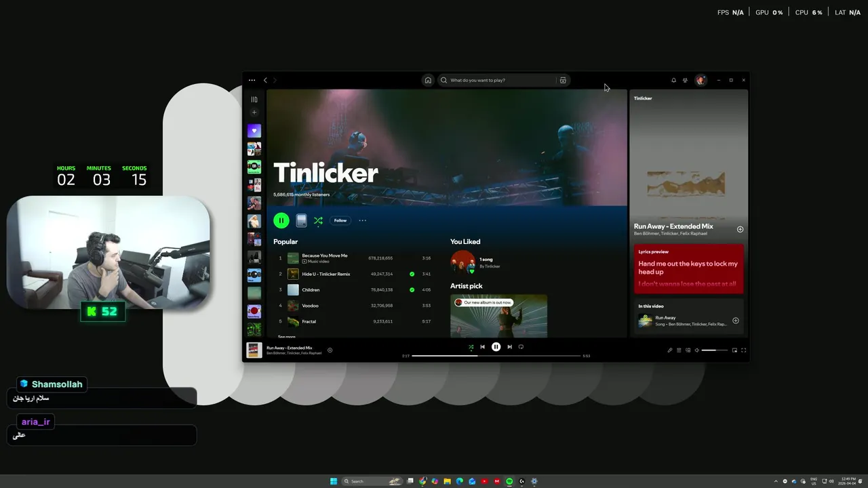Viewport: 868px width, 488px height.
Task: Open Spotify from the Windows taskbar
Action: 509,481
